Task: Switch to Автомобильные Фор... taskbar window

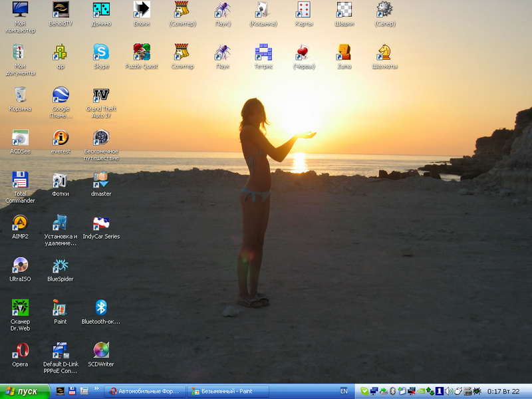Action: coord(144,391)
